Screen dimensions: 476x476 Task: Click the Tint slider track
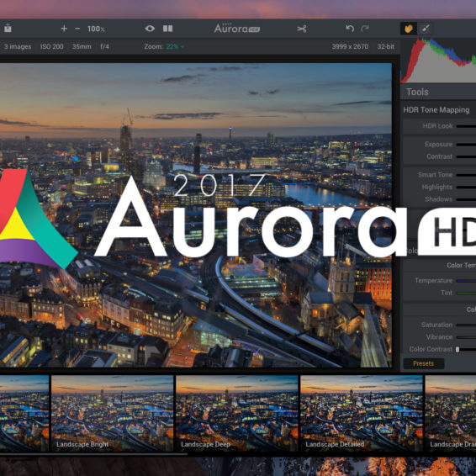pos(466,293)
